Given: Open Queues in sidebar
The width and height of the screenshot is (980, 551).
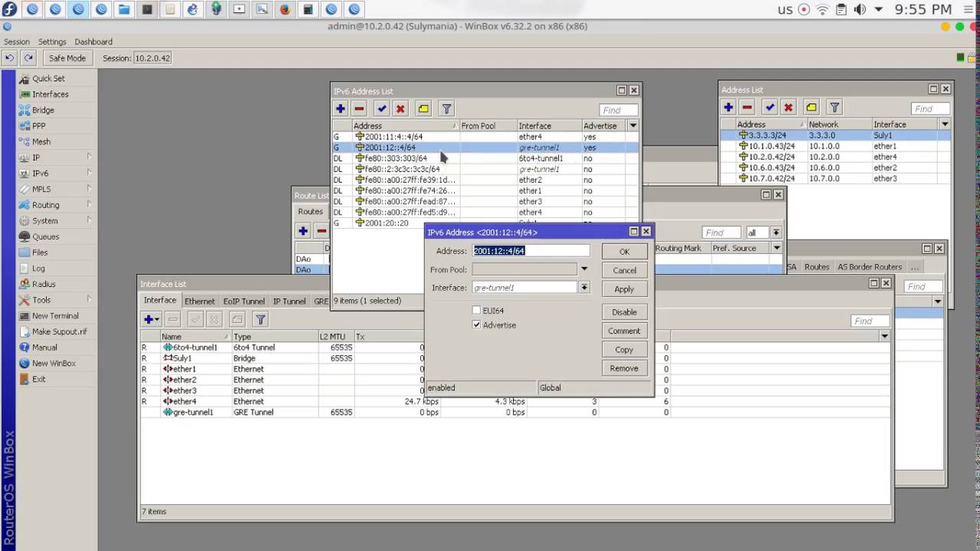Looking at the screenshot, I should pyautogui.click(x=45, y=236).
